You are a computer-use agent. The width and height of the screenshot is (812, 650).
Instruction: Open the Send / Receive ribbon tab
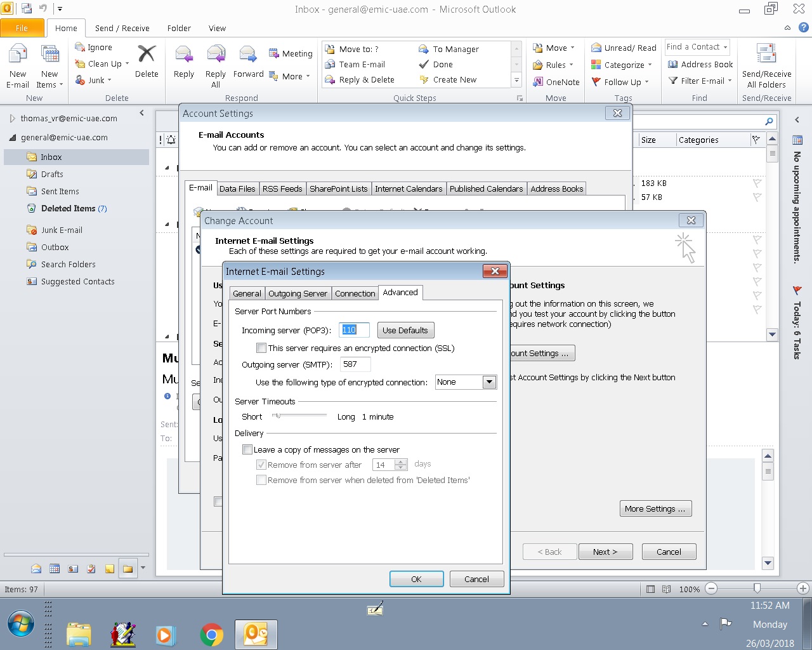tap(122, 28)
